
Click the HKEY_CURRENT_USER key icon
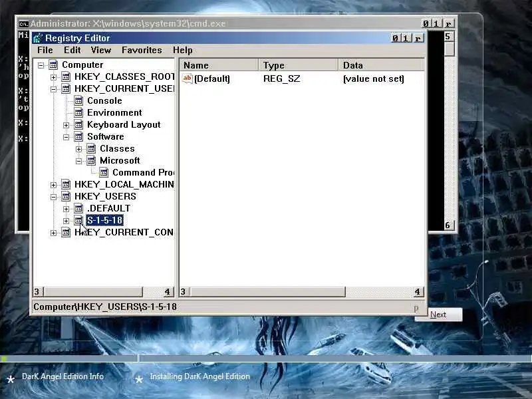[66, 88]
